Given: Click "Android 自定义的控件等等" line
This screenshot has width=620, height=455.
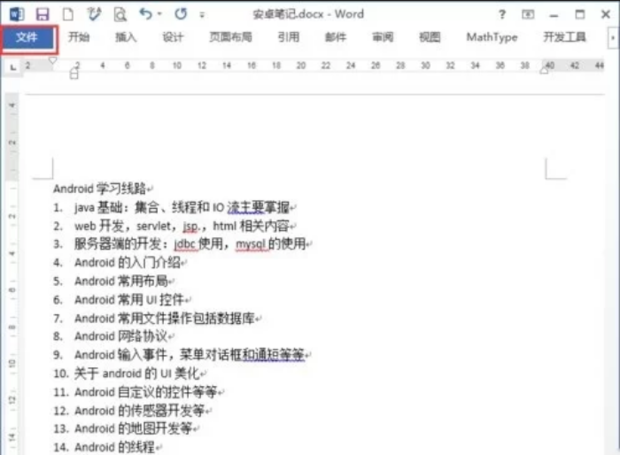Looking at the screenshot, I should (146, 392).
